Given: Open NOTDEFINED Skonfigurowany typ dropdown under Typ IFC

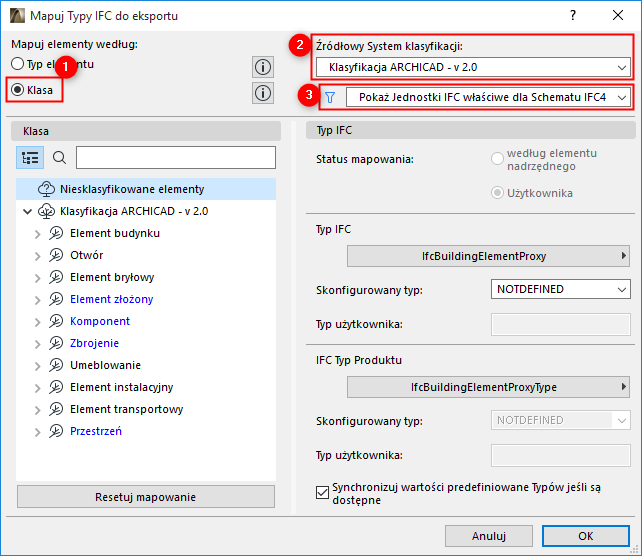Looking at the screenshot, I should [561, 289].
